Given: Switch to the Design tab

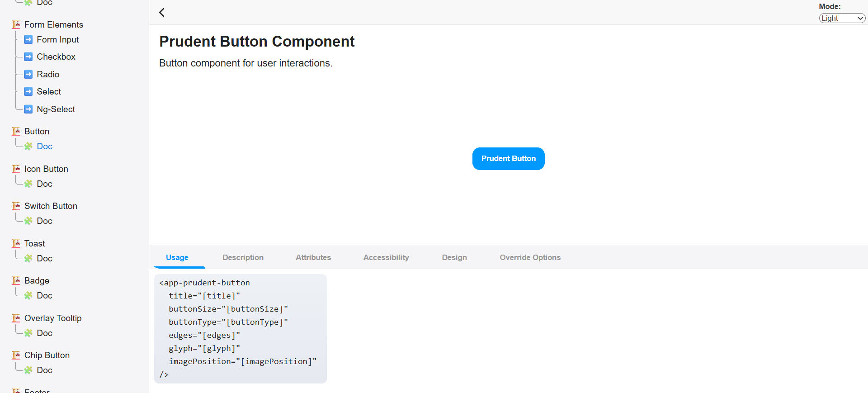Looking at the screenshot, I should pyautogui.click(x=454, y=257).
